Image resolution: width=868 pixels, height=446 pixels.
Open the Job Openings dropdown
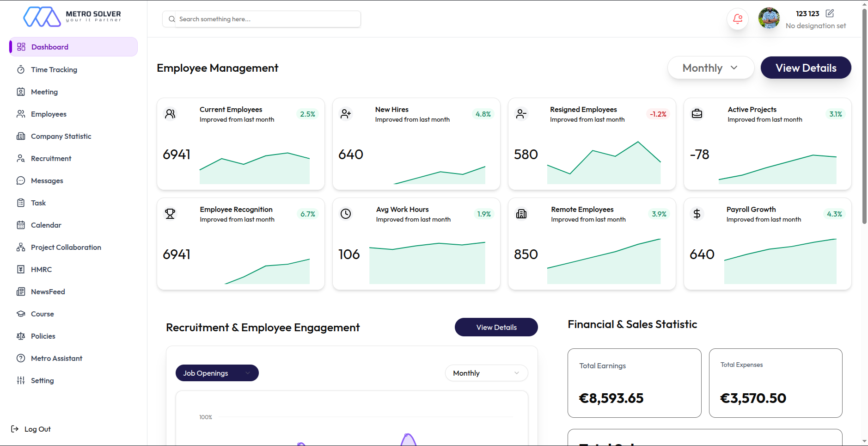[x=217, y=373]
